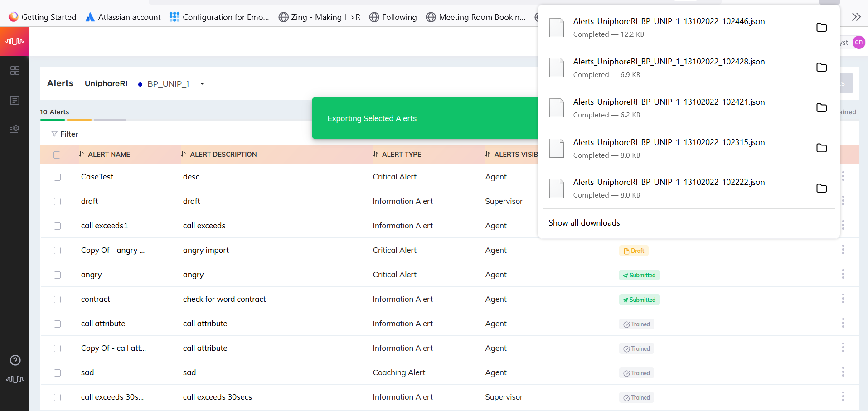Click 'check for word contract' description
The width and height of the screenshot is (868, 411).
click(x=224, y=300)
